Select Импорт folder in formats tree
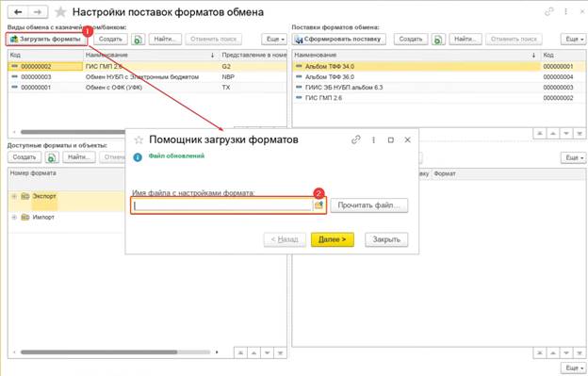588x376 pixels. pos(43,217)
